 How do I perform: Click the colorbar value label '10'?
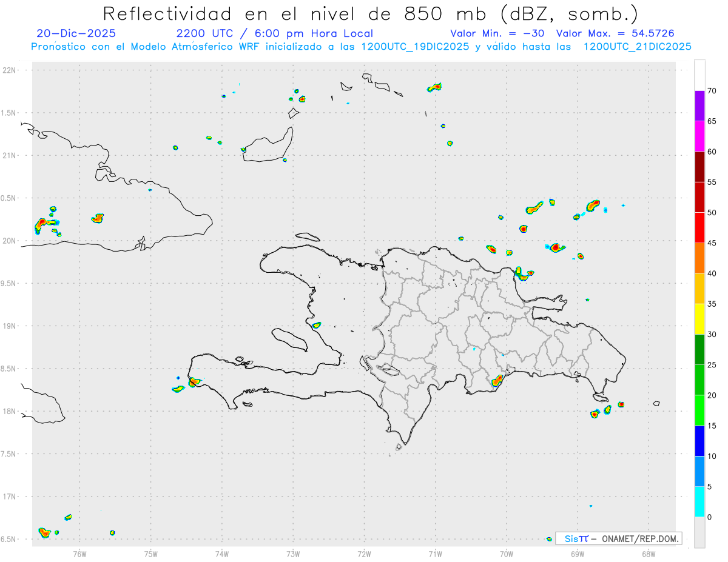tap(711, 456)
